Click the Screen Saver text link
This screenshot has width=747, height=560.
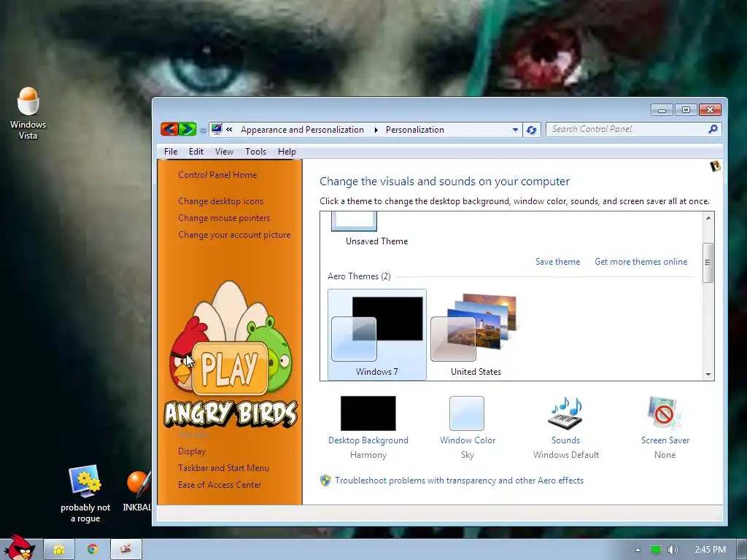coord(665,440)
